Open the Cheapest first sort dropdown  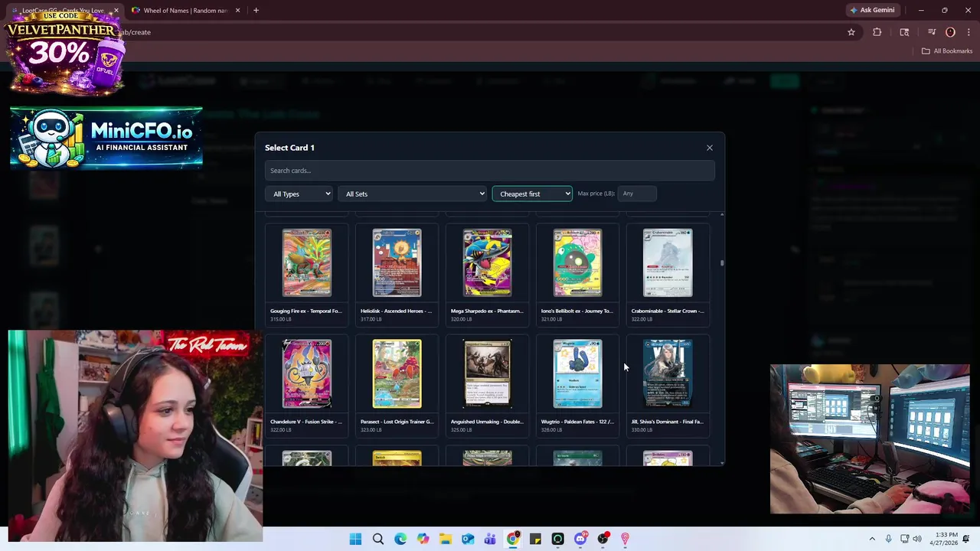(x=532, y=194)
